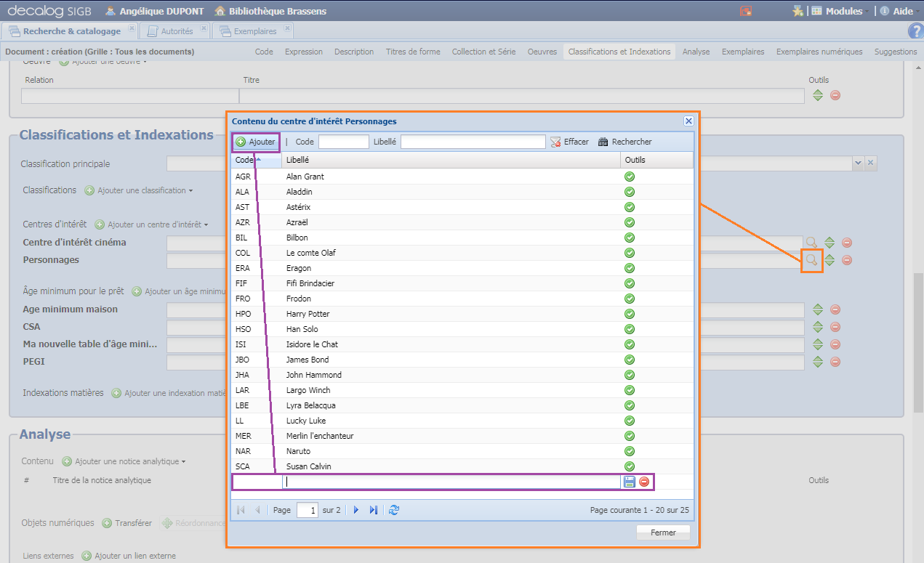Image resolution: width=924 pixels, height=563 pixels.
Task: Click the red cancel icon in the new row
Action: [x=644, y=482]
